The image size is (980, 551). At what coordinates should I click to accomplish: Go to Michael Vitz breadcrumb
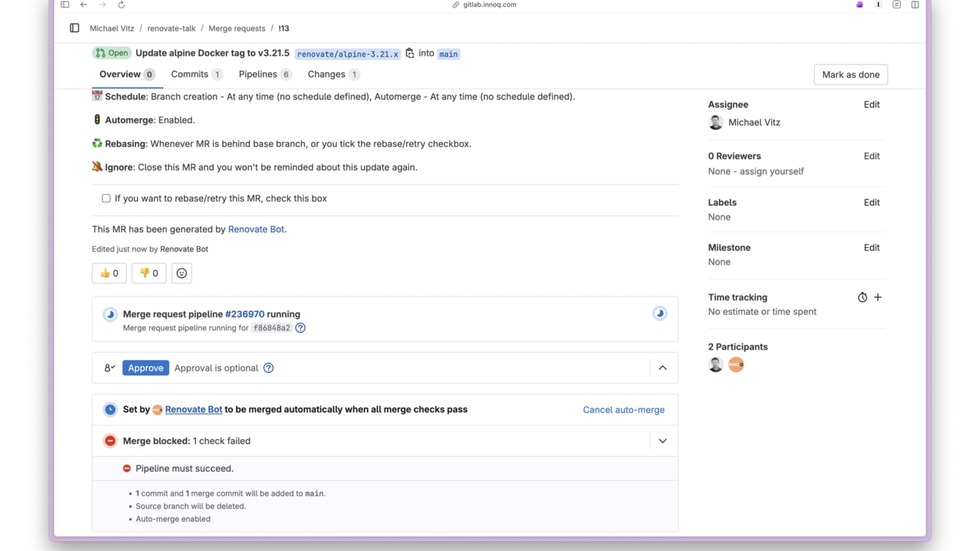point(112,28)
